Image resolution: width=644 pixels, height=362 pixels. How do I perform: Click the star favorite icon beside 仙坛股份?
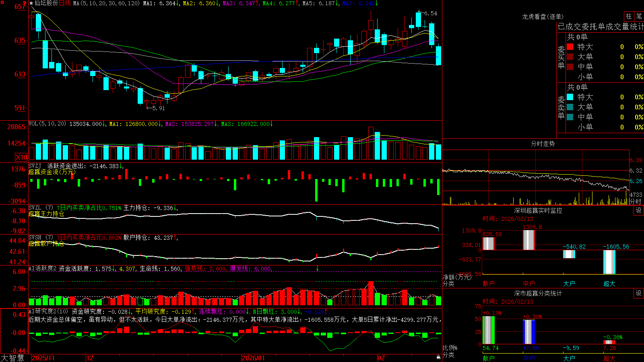pos(31,3)
